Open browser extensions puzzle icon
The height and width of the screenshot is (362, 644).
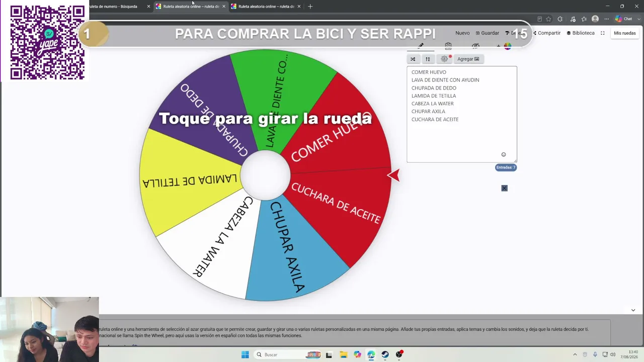click(560, 19)
